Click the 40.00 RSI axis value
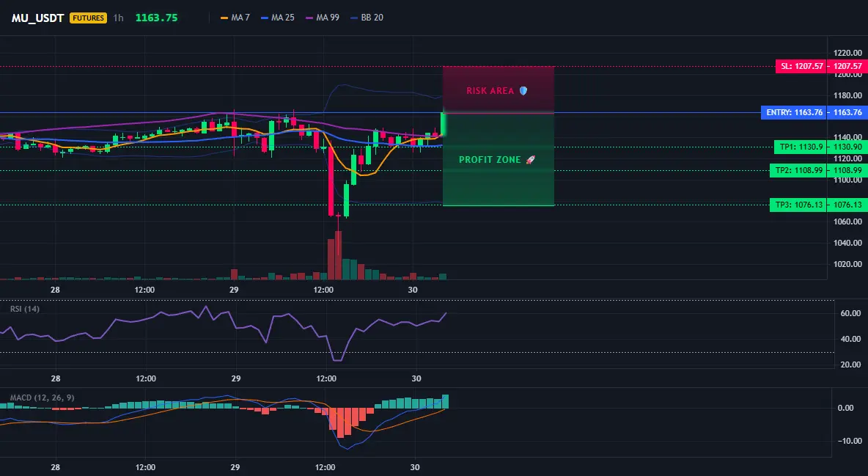 click(850, 339)
